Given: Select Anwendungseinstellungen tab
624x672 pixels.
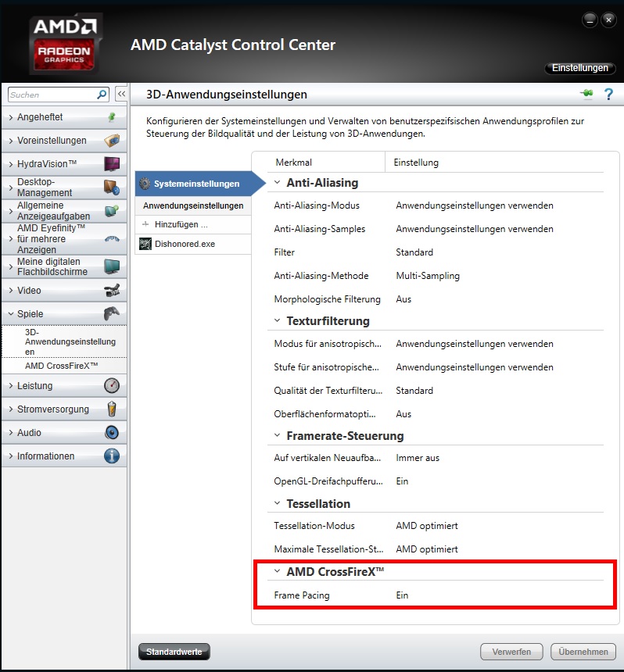Looking at the screenshot, I should click(x=193, y=206).
